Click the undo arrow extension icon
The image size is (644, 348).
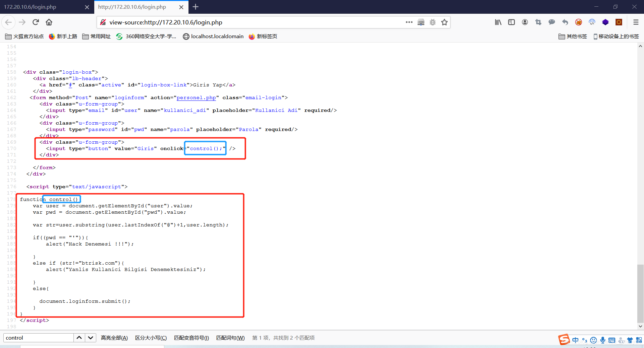point(565,22)
